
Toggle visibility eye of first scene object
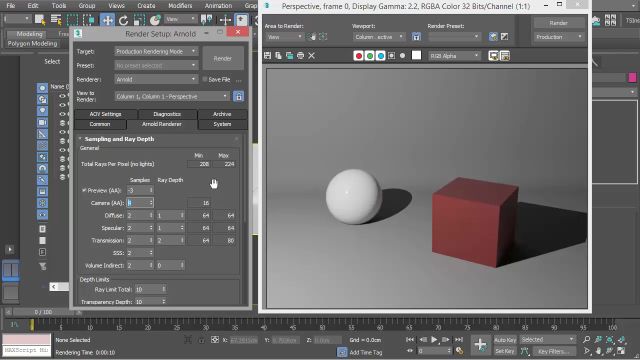(62, 96)
